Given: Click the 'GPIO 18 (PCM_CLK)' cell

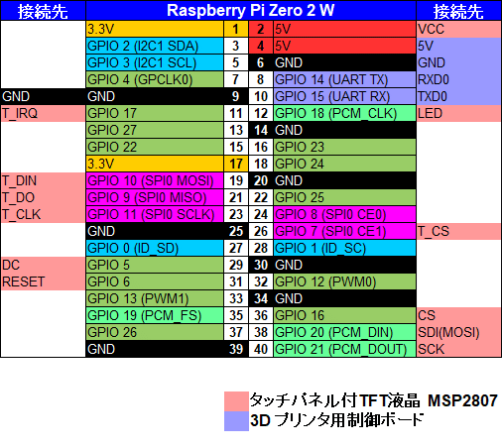Looking at the screenshot, I should pyautogui.click(x=344, y=113).
